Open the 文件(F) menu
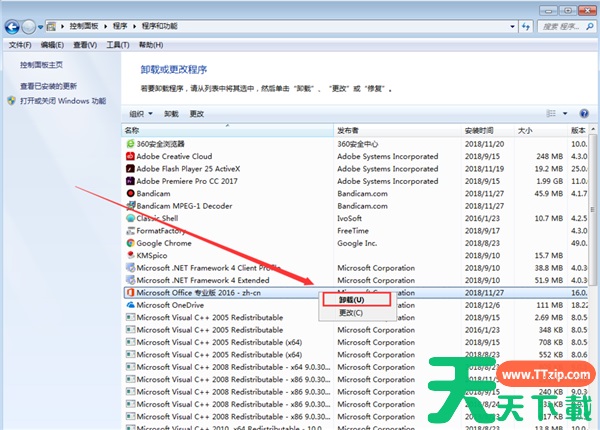Screen dimensions: 600x430 [x=20, y=45]
